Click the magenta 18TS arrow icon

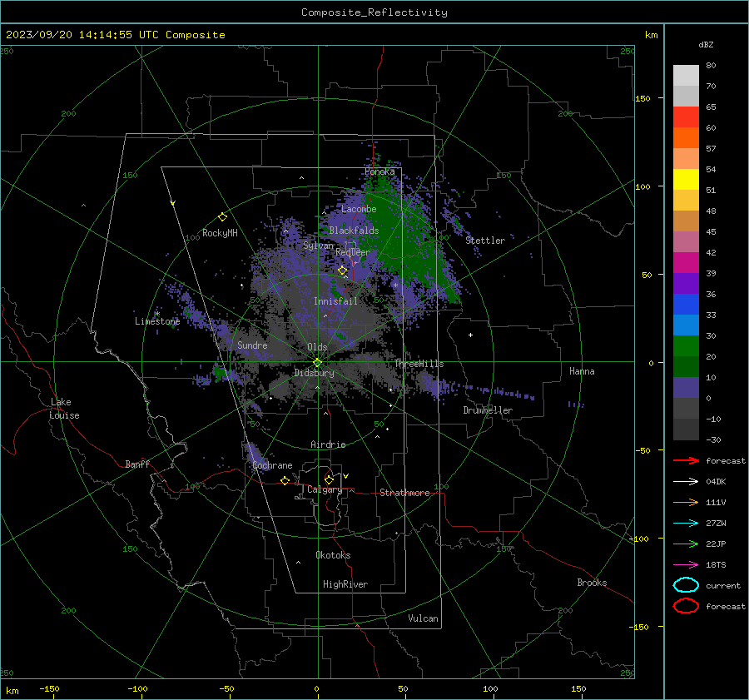coord(686,565)
